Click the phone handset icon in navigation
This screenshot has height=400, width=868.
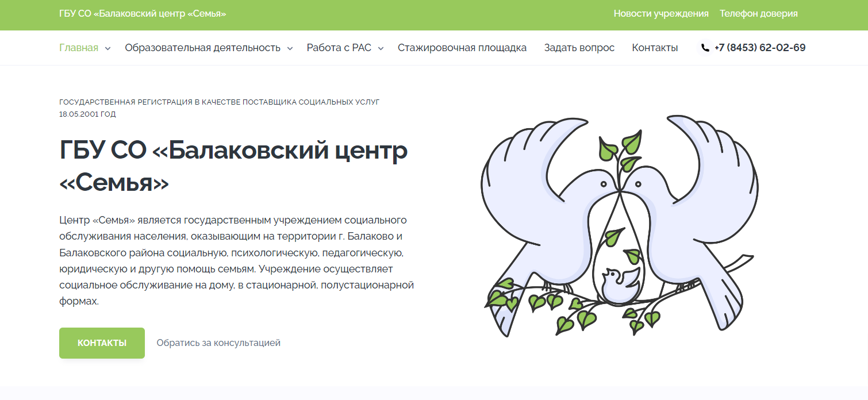pyautogui.click(x=705, y=48)
